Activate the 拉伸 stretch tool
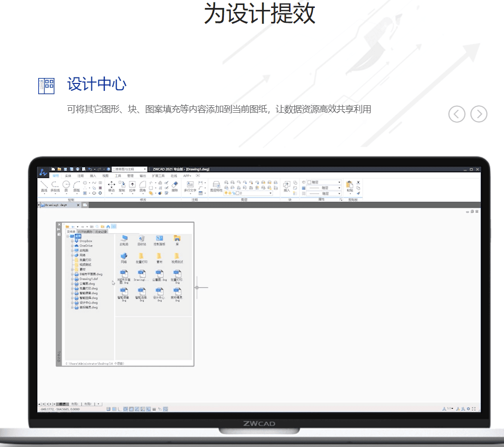 point(132,186)
